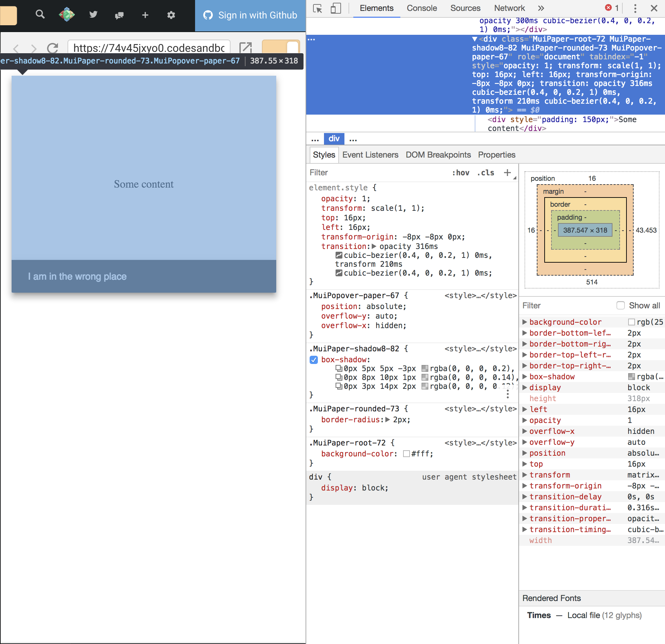Expand the background-color computed property

coord(525,322)
